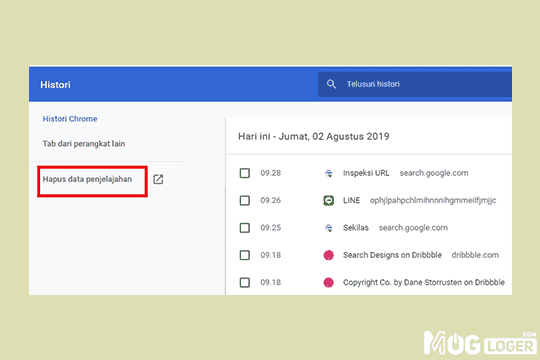Check the box for the 09.26 LINE entry
The image size is (540, 360).
coord(245,200)
